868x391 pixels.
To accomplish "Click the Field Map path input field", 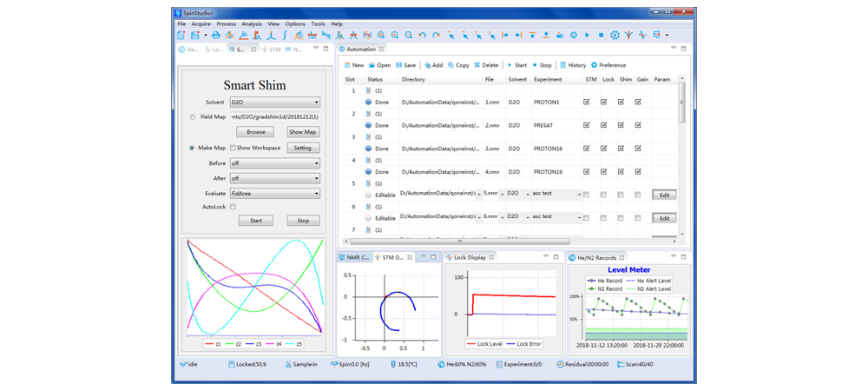I will [x=275, y=116].
